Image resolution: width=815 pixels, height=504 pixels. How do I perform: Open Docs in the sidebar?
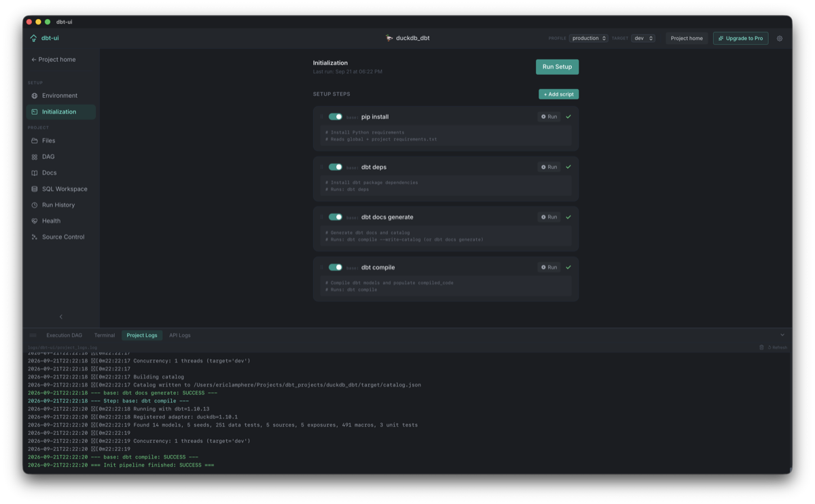(x=60, y=173)
